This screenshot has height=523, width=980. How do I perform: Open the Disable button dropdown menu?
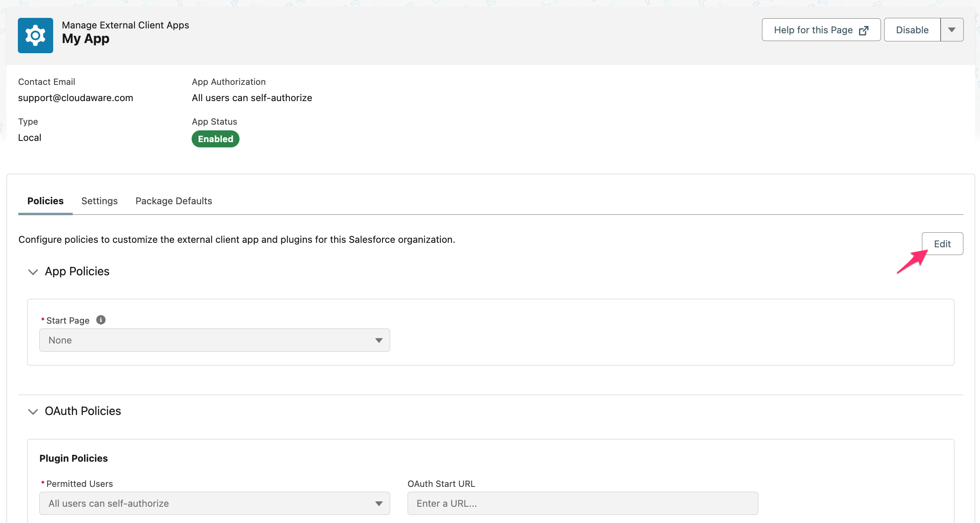point(952,30)
